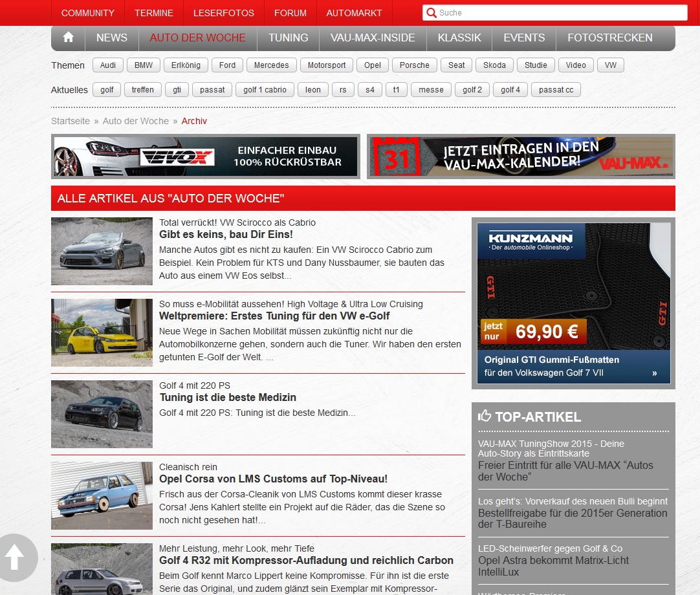Click the passat cc tag

point(556,90)
